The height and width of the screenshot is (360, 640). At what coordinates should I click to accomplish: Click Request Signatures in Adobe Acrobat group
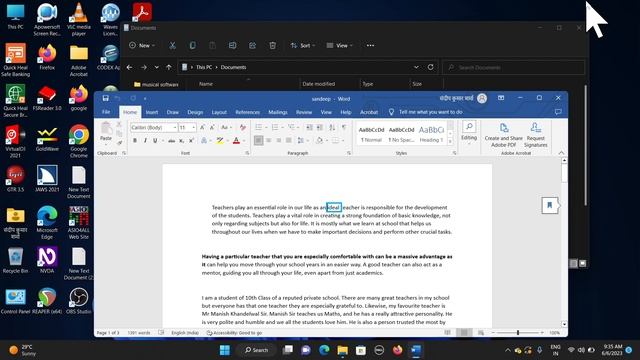[x=536, y=135]
